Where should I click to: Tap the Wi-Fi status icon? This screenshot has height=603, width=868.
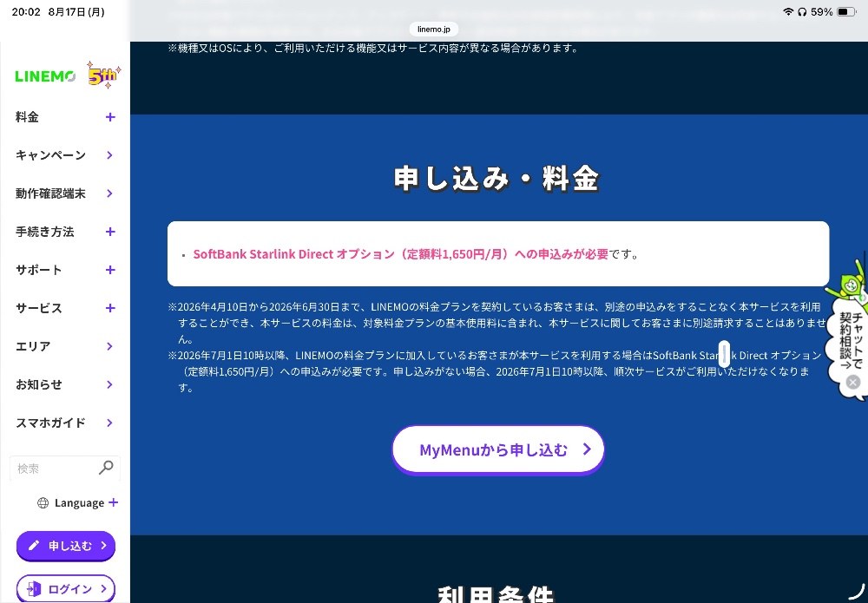pyautogui.click(x=788, y=11)
